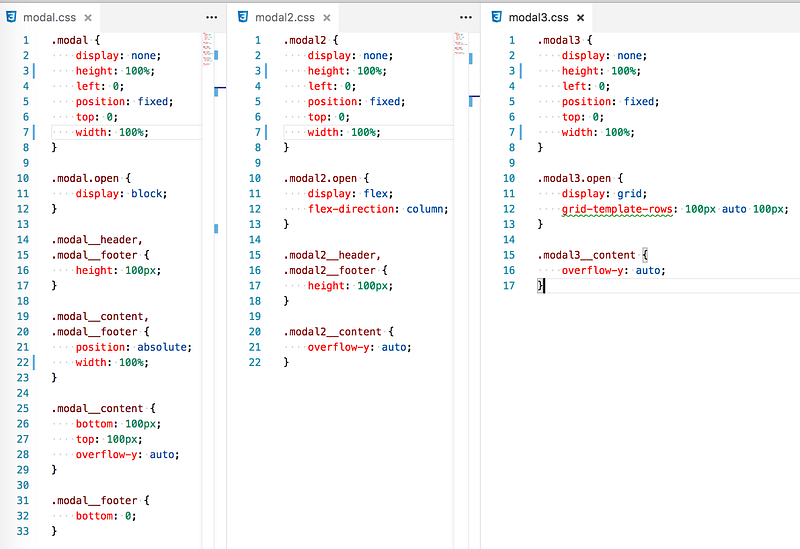Click '.modal.open {' selector line
The width and height of the screenshot is (800, 549).
click(x=91, y=179)
